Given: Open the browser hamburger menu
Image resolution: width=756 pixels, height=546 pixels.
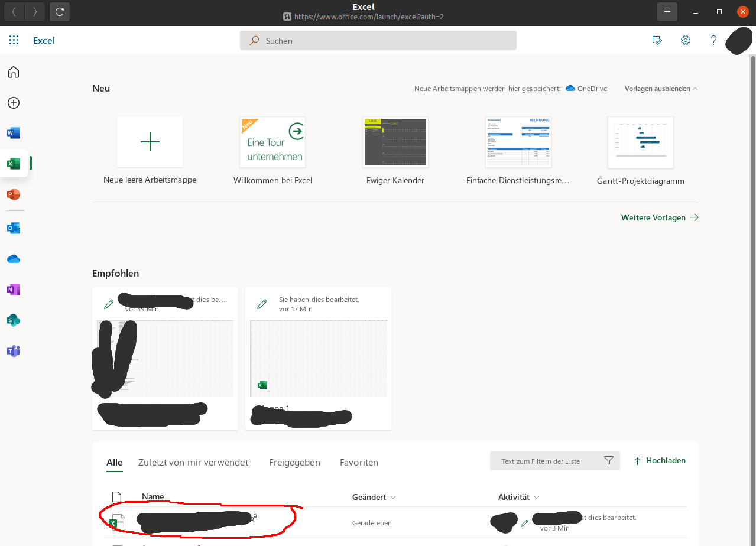Looking at the screenshot, I should click(667, 11).
